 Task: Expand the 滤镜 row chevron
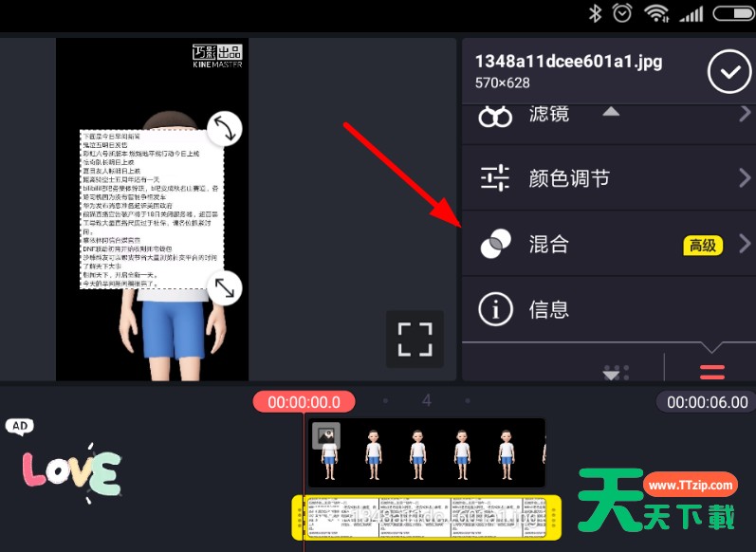[x=744, y=115]
